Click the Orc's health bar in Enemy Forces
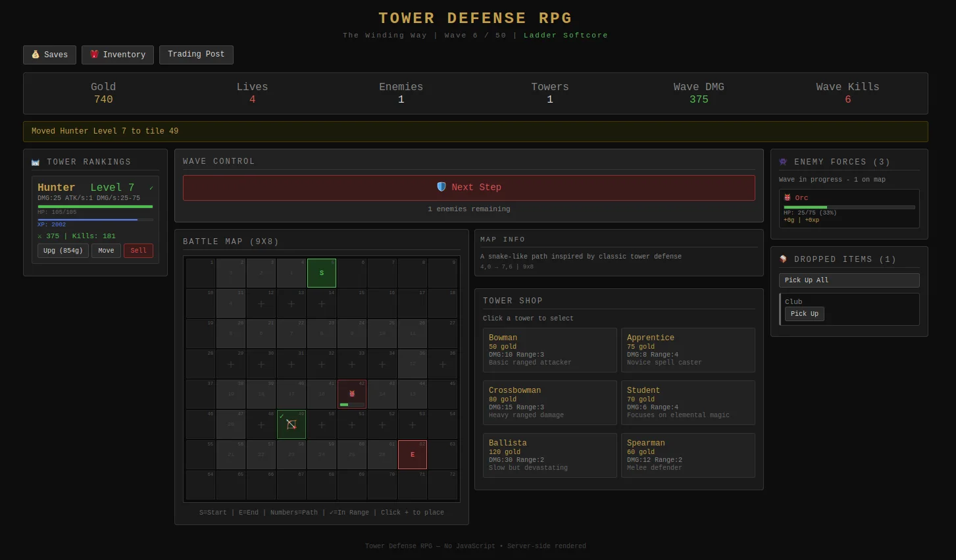The height and width of the screenshot is (560, 956). 849,207
